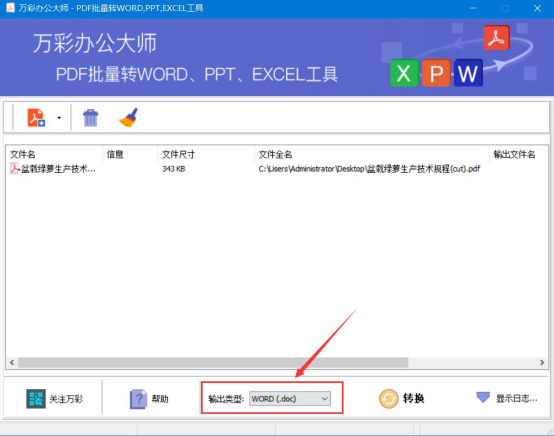Open 帮助 help
Viewport: 554px width, 436px height.
(x=160, y=399)
